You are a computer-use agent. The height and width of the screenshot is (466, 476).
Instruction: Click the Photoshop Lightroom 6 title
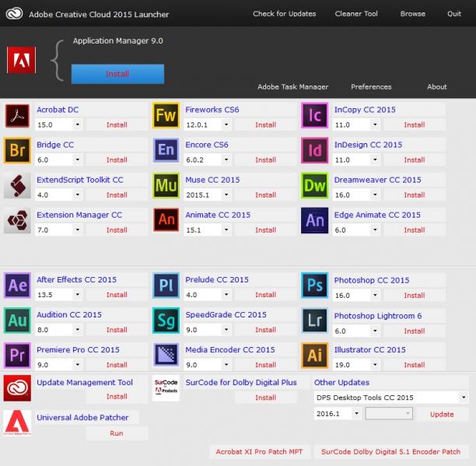point(378,316)
